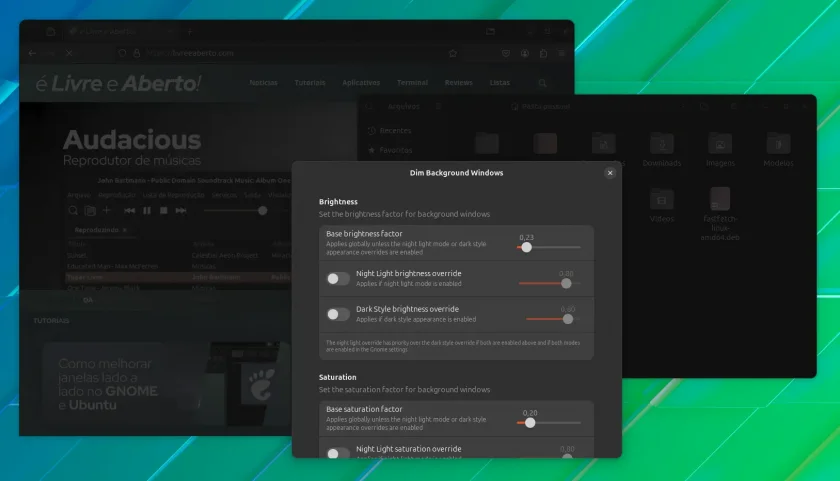
Task: Select Recentes in Arquivos sidebar
Action: click(389, 131)
